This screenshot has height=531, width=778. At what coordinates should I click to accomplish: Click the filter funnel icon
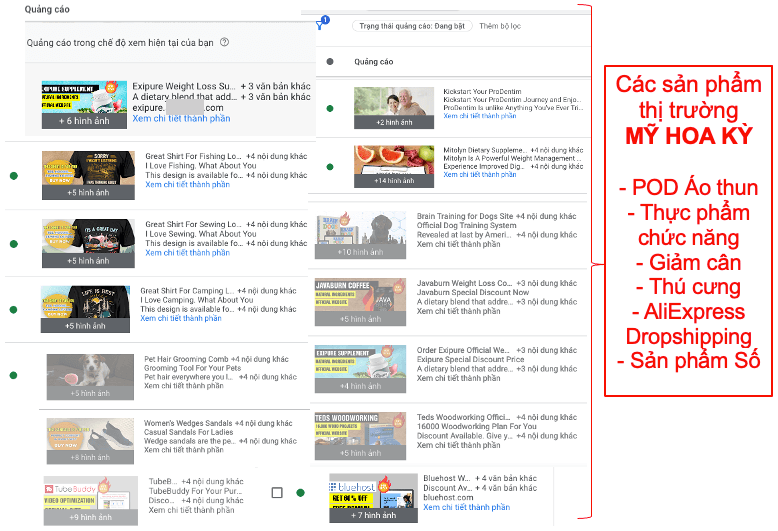tap(321, 25)
